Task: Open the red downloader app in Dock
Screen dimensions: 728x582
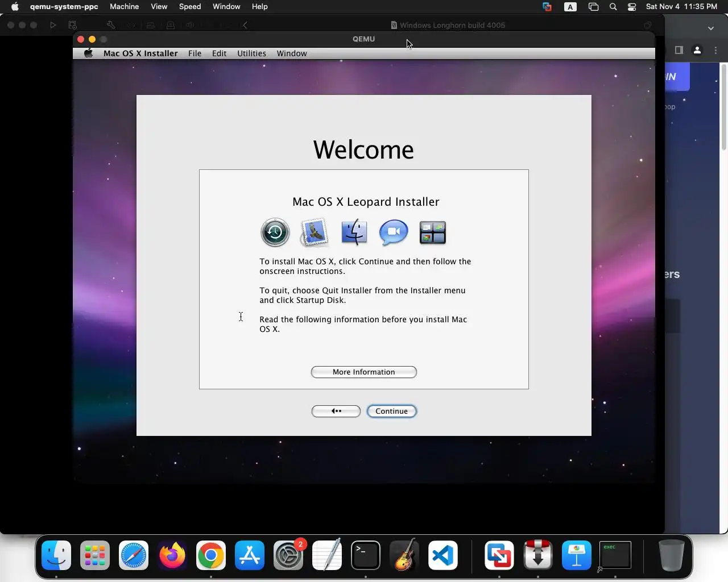Action: pos(538,555)
